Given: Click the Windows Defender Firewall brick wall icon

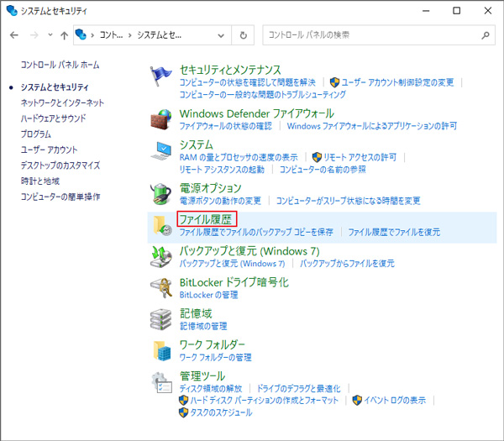Looking at the screenshot, I should [160, 119].
